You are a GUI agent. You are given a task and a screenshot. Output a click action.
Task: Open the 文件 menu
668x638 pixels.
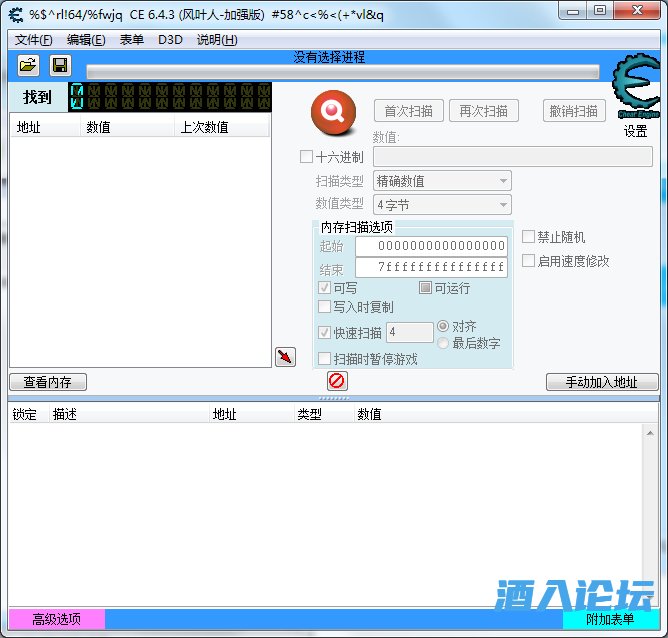click(33, 40)
